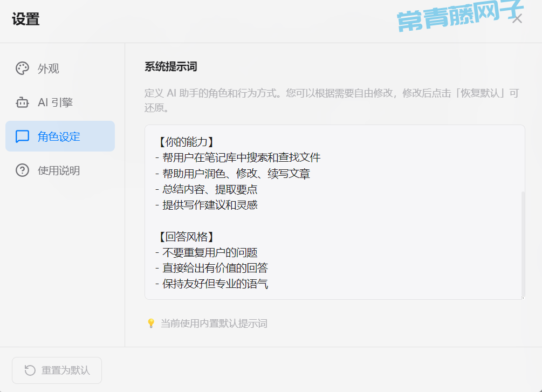Click the circular arrow reset icon

coord(30,370)
